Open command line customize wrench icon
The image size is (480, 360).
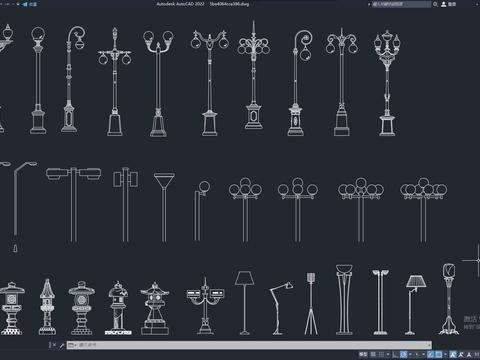62,345
